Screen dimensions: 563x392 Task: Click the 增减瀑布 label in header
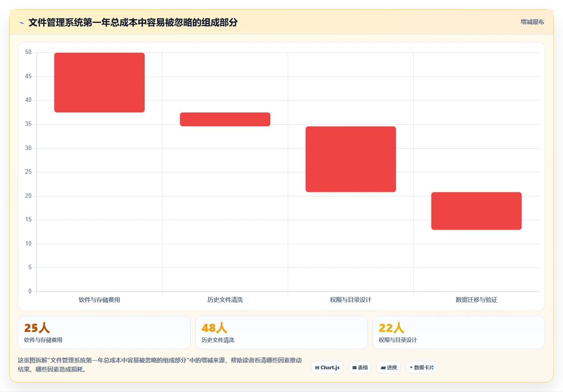[x=532, y=22]
